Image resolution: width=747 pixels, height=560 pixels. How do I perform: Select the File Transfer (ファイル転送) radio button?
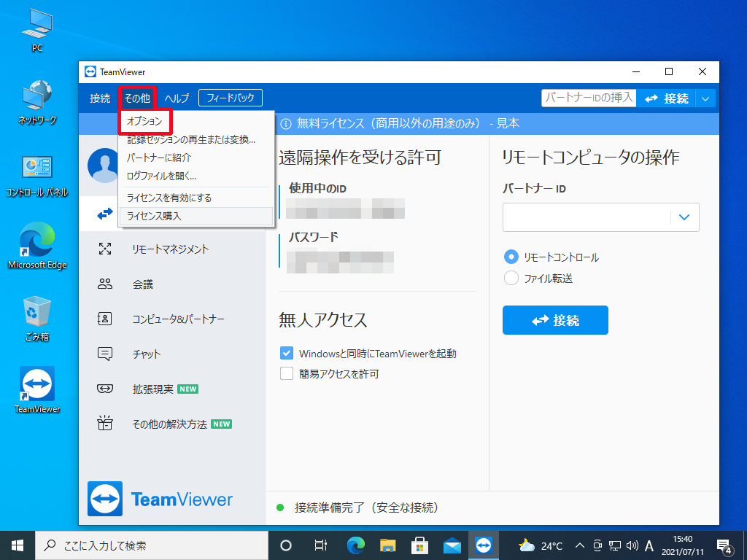(511, 278)
